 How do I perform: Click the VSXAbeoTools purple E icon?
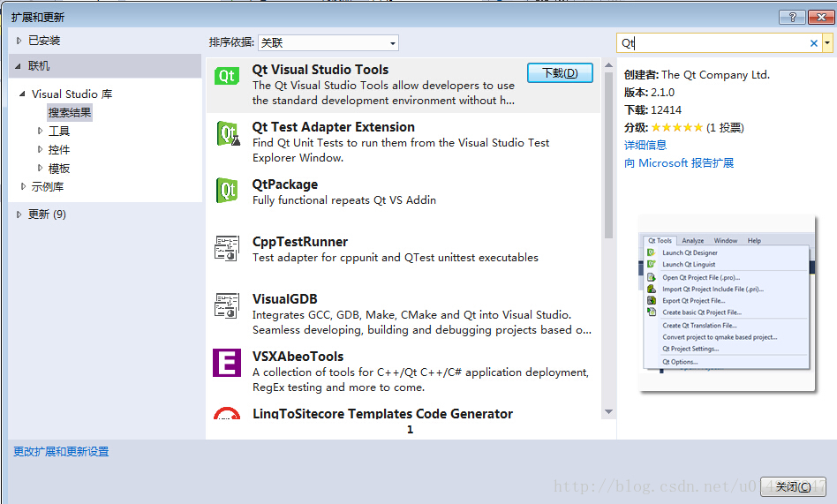click(x=227, y=363)
